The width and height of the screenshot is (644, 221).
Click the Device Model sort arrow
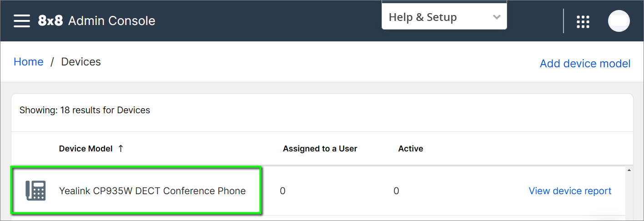[x=121, y=149]
